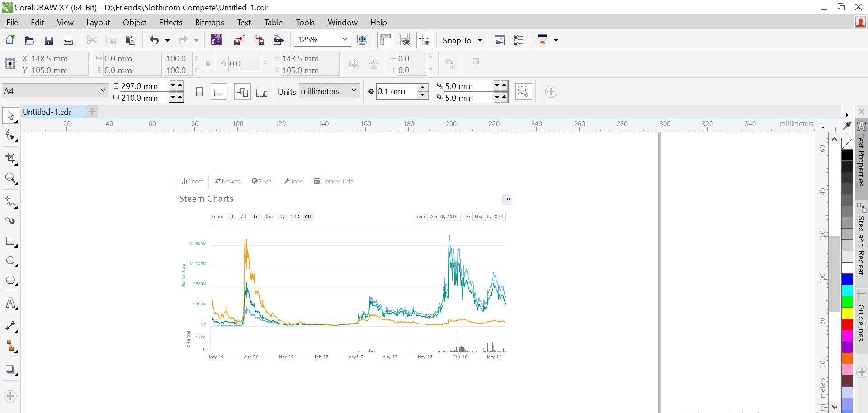This screenshot has height=413, width=868.
Task: Select the Parallel Dimension tool
Action: pos(10,326)
